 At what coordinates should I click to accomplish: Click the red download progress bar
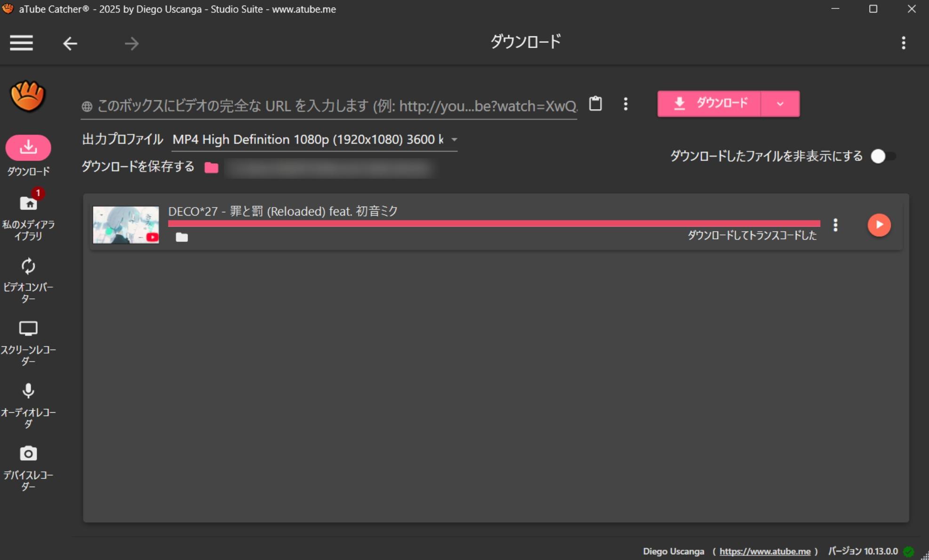point(494,224)
